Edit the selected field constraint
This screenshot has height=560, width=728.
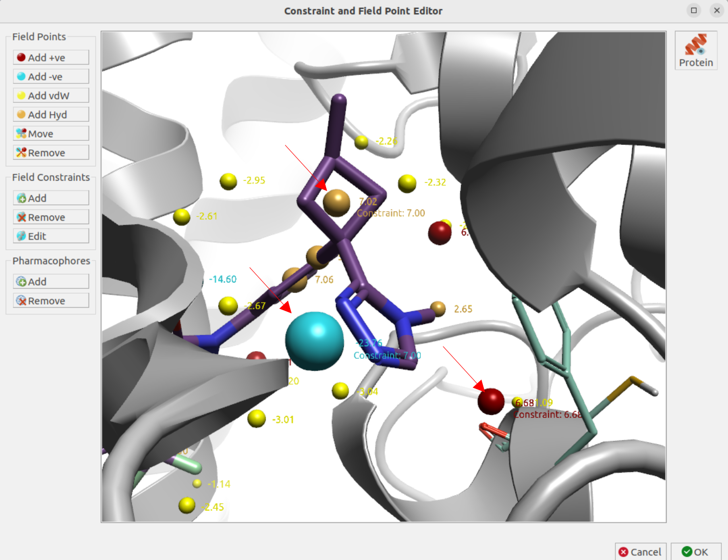click(x=51, y=236)
